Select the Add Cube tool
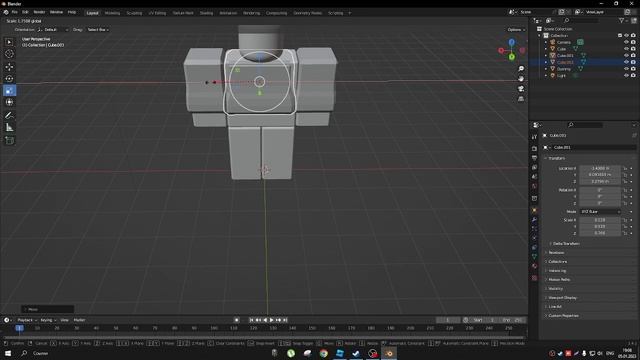This screenshot has height=360, width=640. 9,140
